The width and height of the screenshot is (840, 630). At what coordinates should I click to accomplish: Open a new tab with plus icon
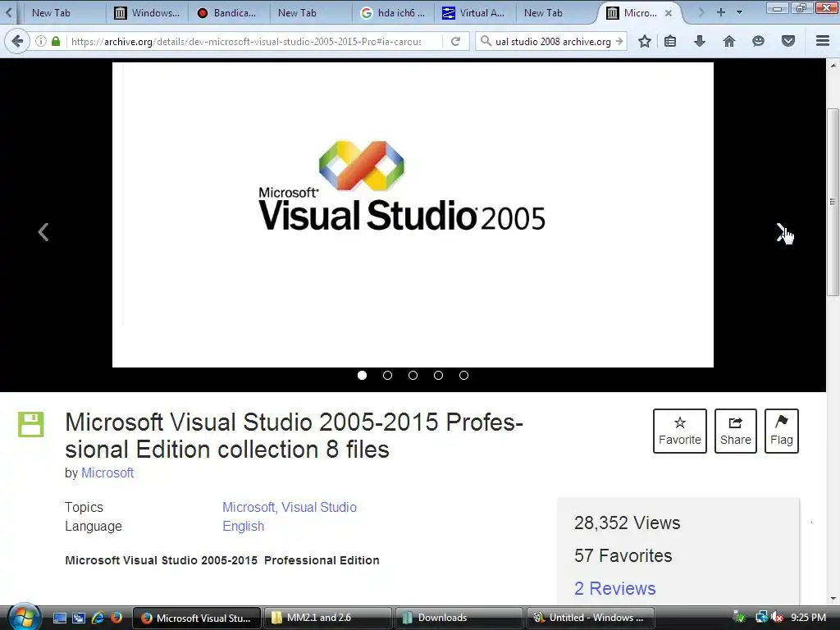[x=721, y=12]
